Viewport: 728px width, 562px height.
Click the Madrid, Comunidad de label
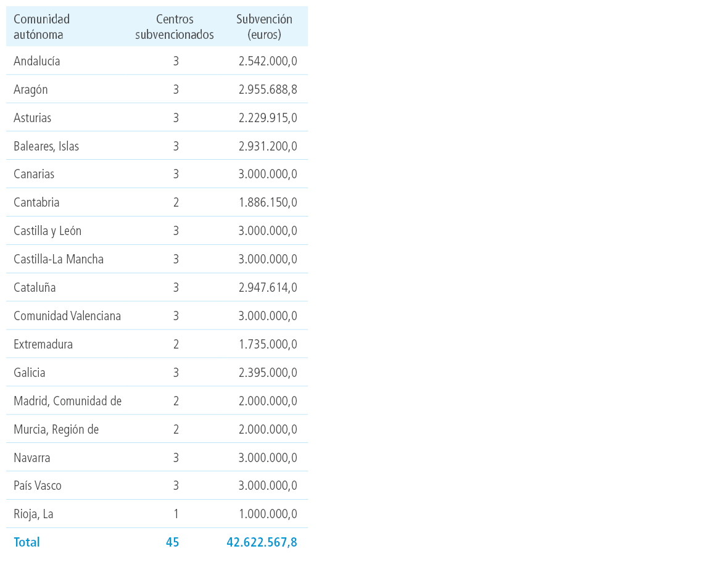(x=68, y=401)
